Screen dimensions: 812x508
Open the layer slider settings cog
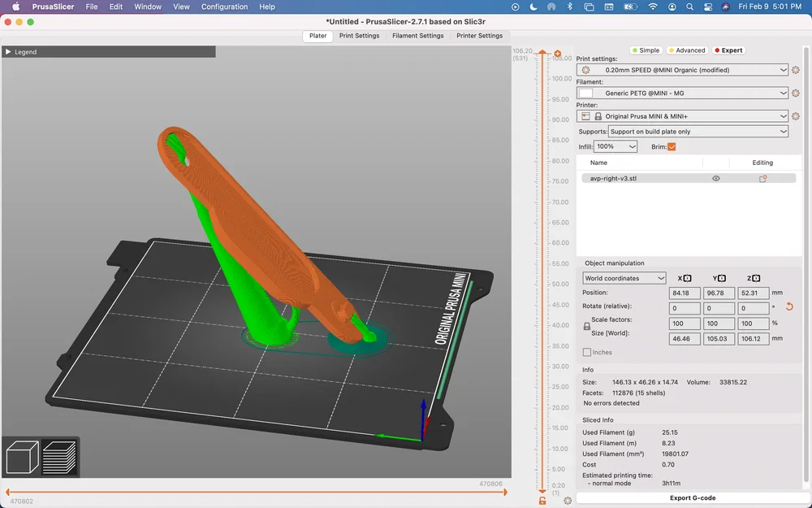coord(568,501)
